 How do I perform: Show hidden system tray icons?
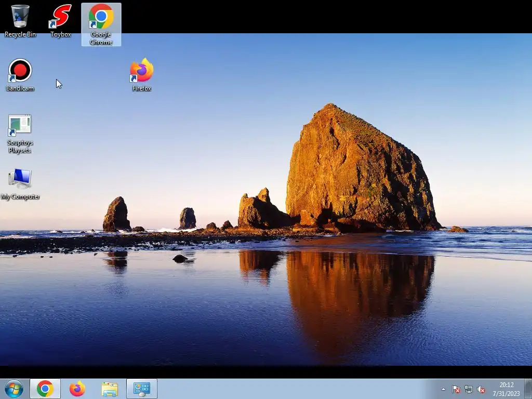click(443, 389)
